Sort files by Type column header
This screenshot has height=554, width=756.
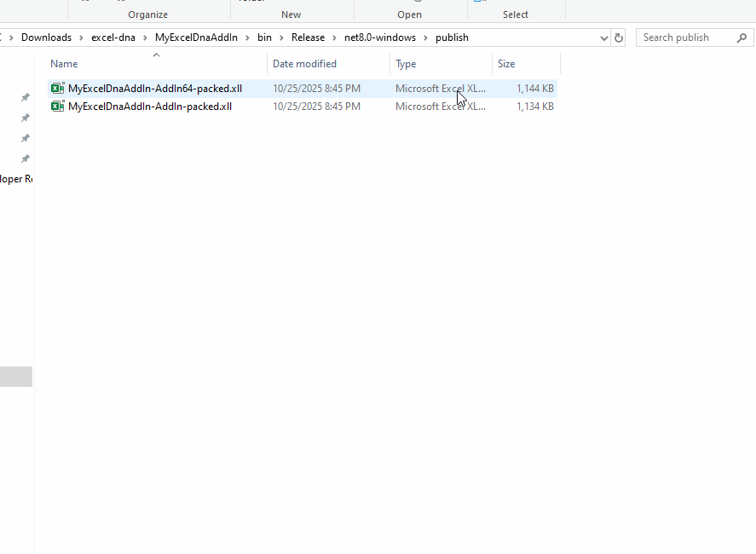[x=406, y=64]
